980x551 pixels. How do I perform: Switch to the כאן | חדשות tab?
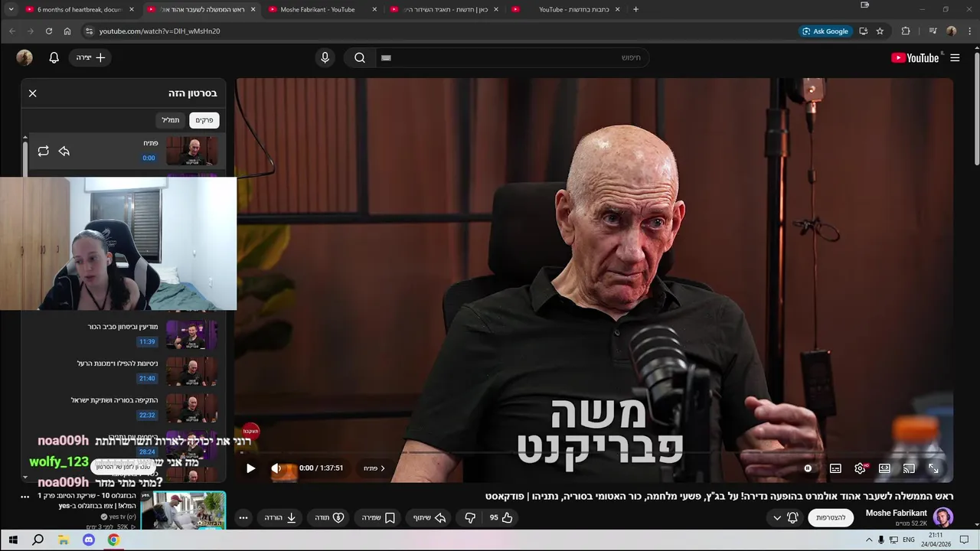(444, 9)
